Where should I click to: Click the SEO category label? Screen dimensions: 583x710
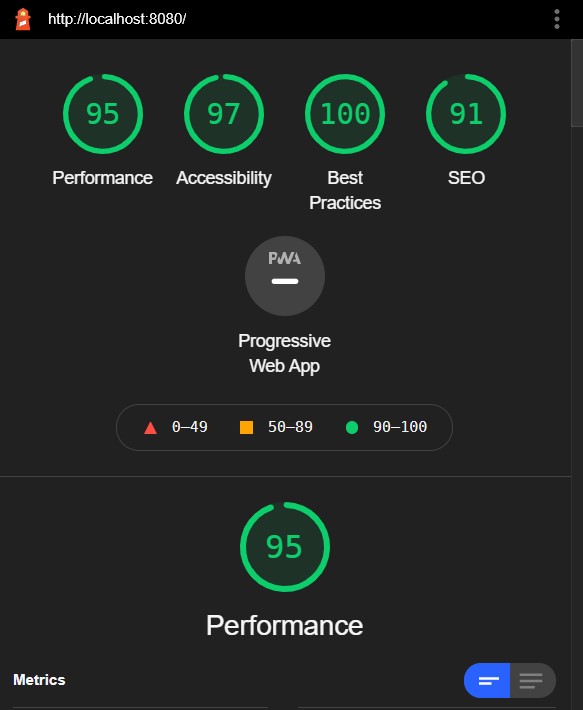[466, 178]
